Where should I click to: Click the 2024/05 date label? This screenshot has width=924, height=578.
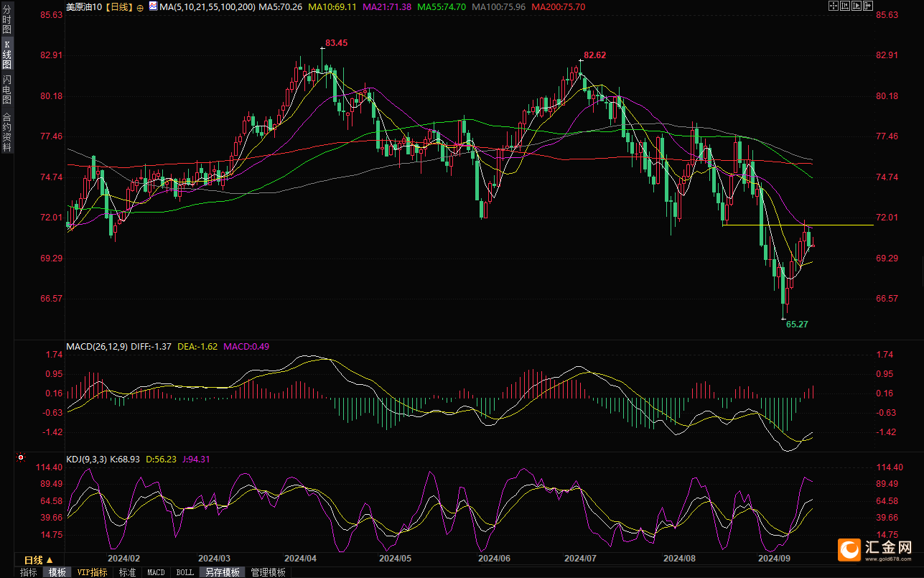click(396, 558)
